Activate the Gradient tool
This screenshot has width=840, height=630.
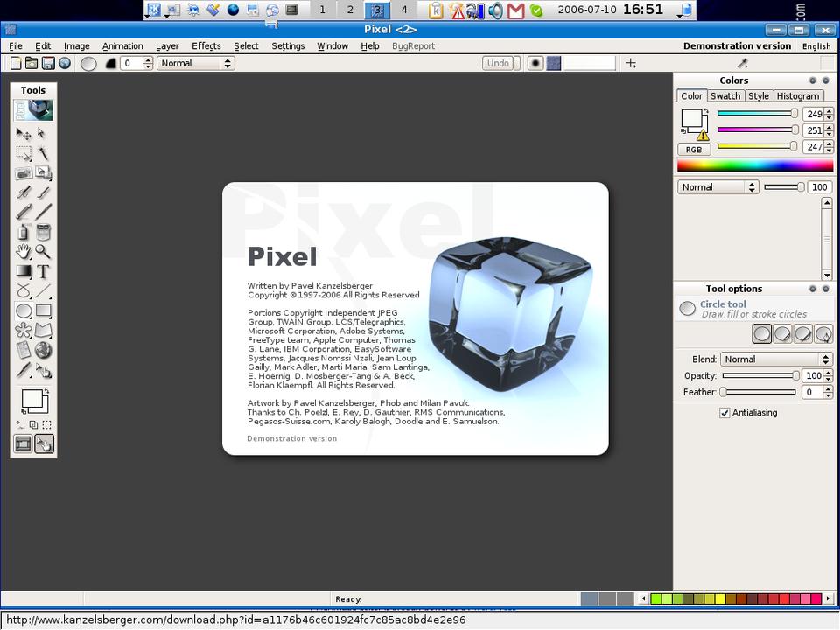[x=24, y=271]
